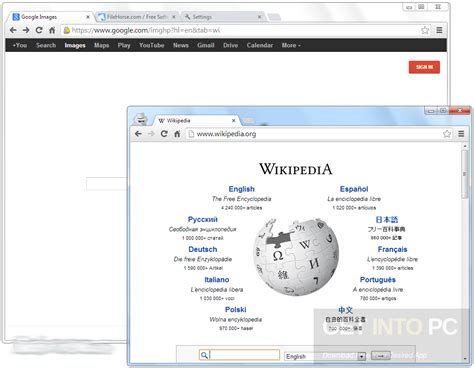Open Chrome menu in Google Images window
Screen dimensions: 474x368
coord(439,30)
